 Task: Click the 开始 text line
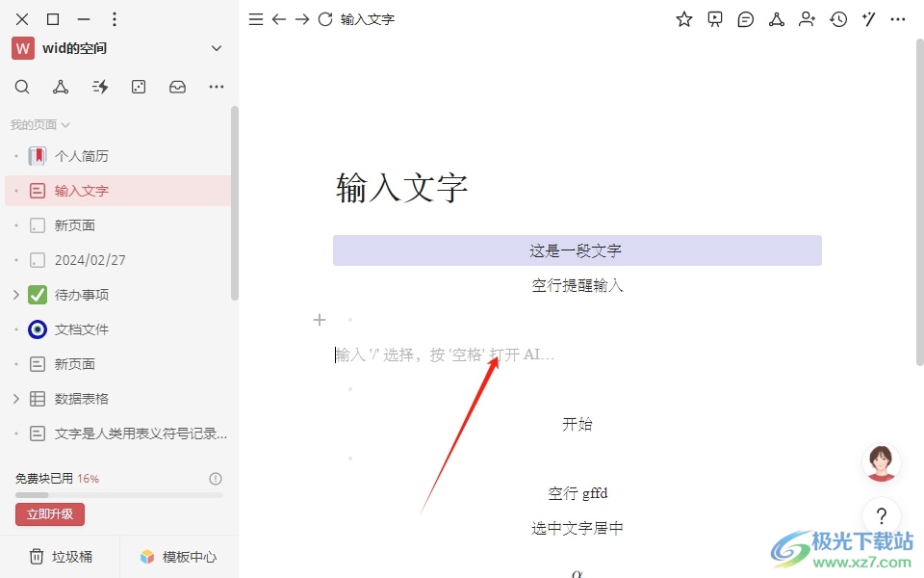577,424
